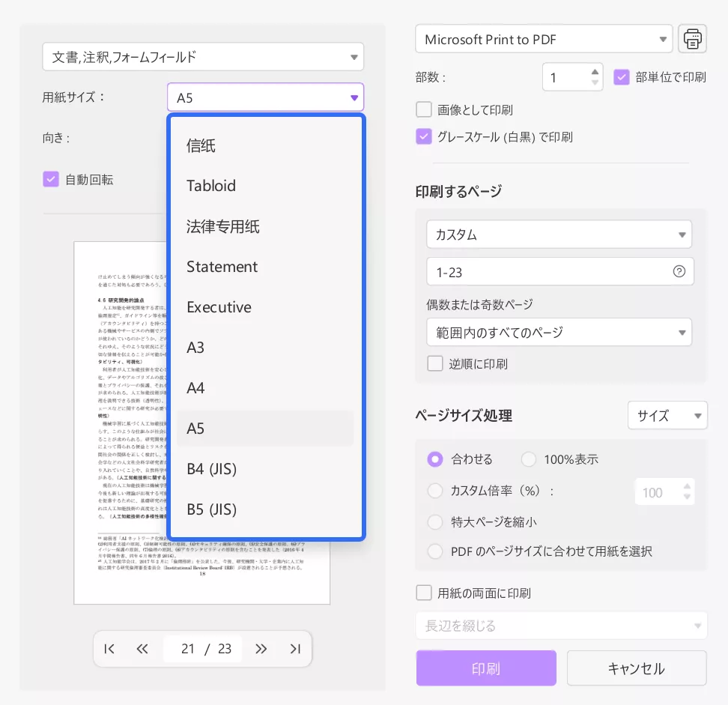Screen dimensions: 728x705
Task: Enable 用紙の両面に印刷 checkbox
Action: [424, 593]
